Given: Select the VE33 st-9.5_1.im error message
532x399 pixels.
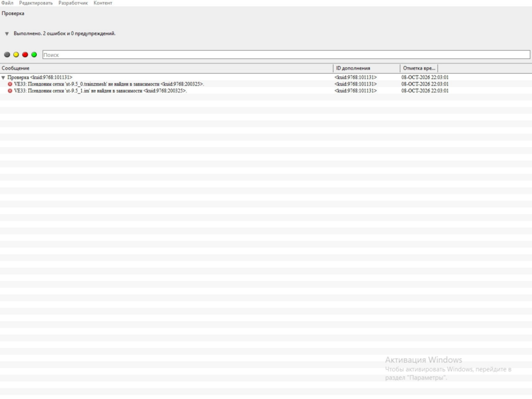Looking at the screenshot, I should click(101, 91).
